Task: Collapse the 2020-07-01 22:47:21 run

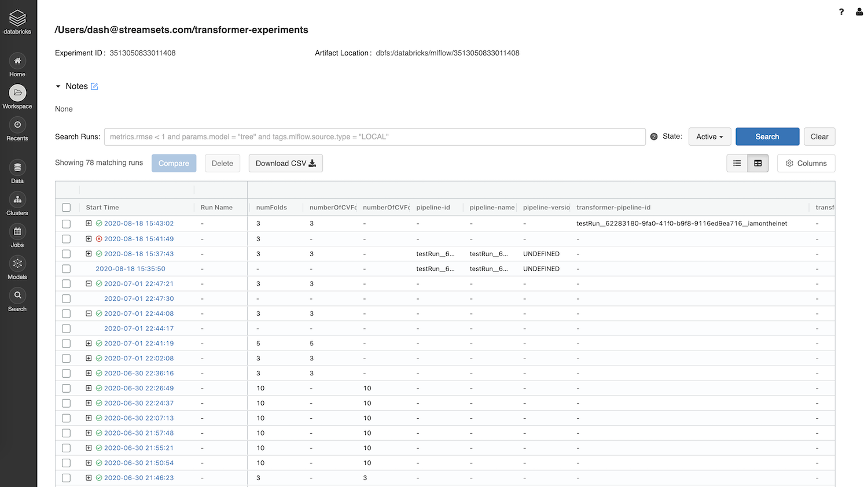Action: click(x=89, y=284)
